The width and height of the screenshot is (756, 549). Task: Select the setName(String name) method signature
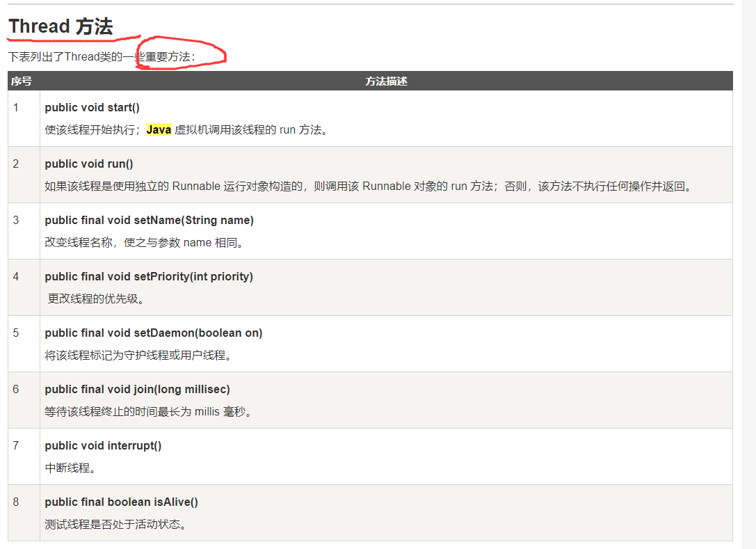tap(149, 221)
